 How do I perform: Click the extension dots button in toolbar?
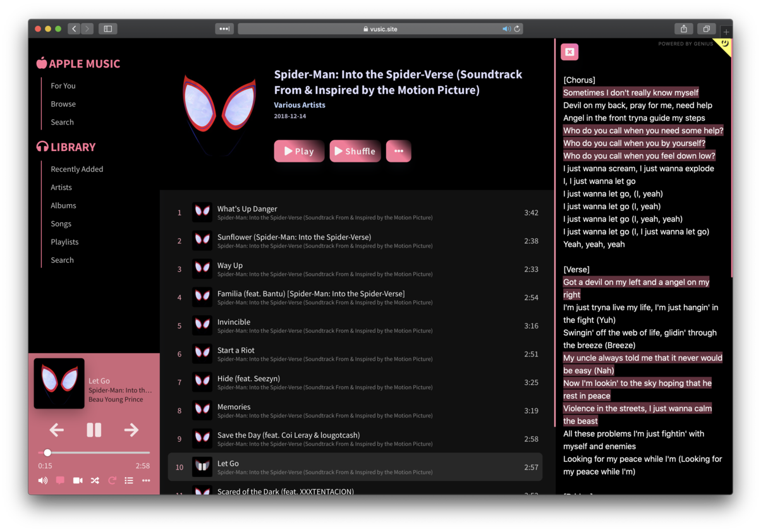(224, 28)
